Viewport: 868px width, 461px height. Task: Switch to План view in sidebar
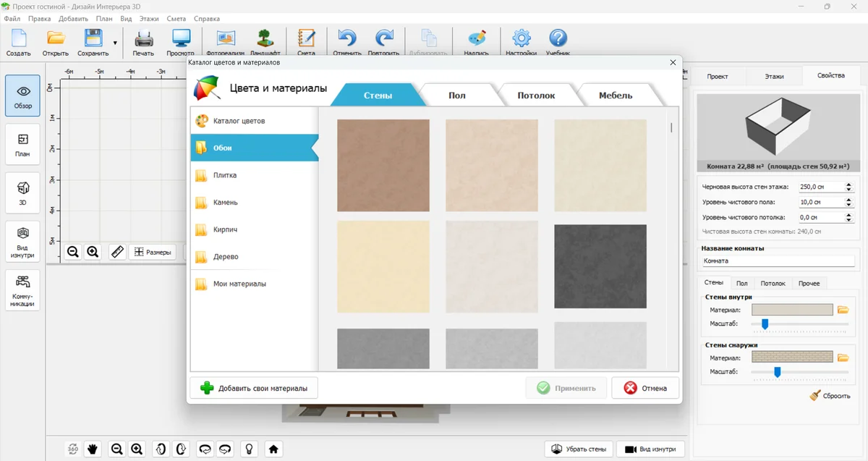click(x=23, y=144)
